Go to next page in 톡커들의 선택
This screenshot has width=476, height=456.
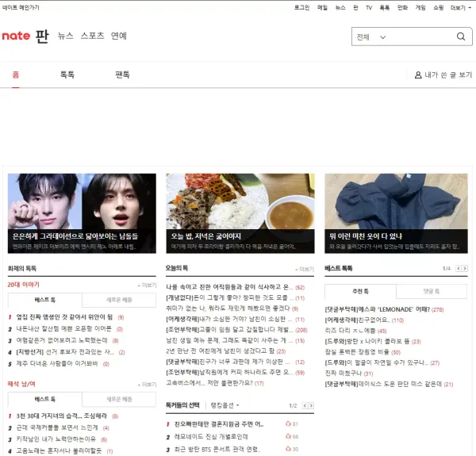click(x=311, y=405)
